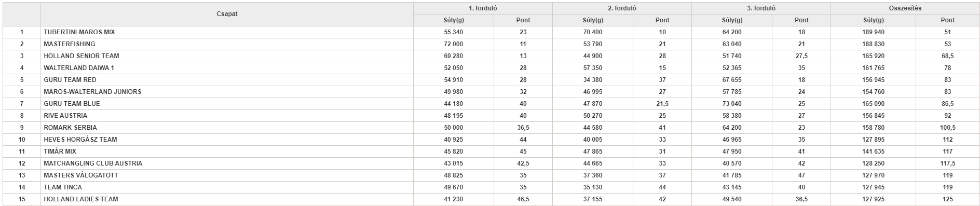Click MATCHANGLING CLUB AUSTRIA entry

(x=93, y=163)
